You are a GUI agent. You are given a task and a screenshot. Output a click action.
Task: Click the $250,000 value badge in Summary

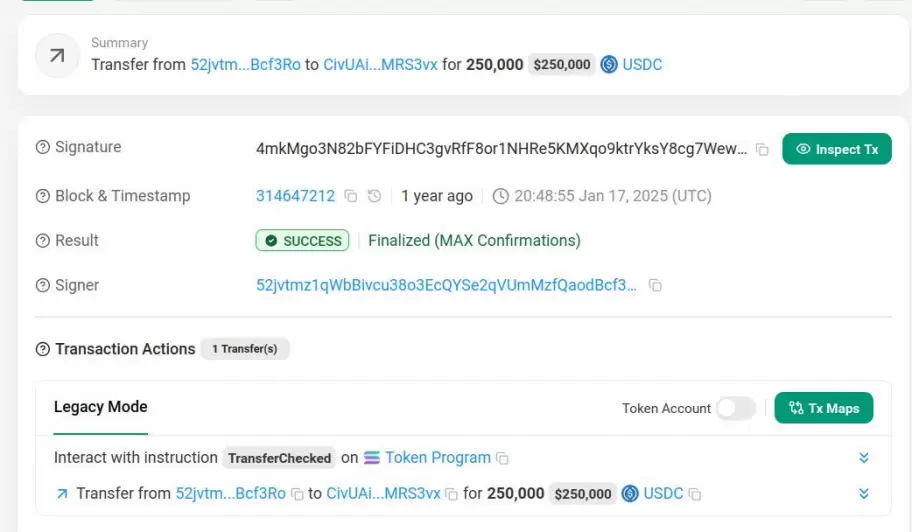[562, 65]
